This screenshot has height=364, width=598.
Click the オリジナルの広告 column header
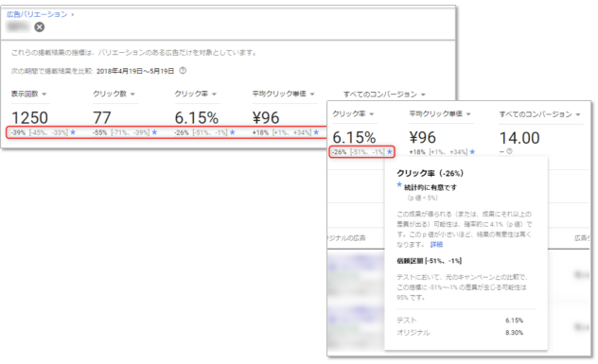346,238
